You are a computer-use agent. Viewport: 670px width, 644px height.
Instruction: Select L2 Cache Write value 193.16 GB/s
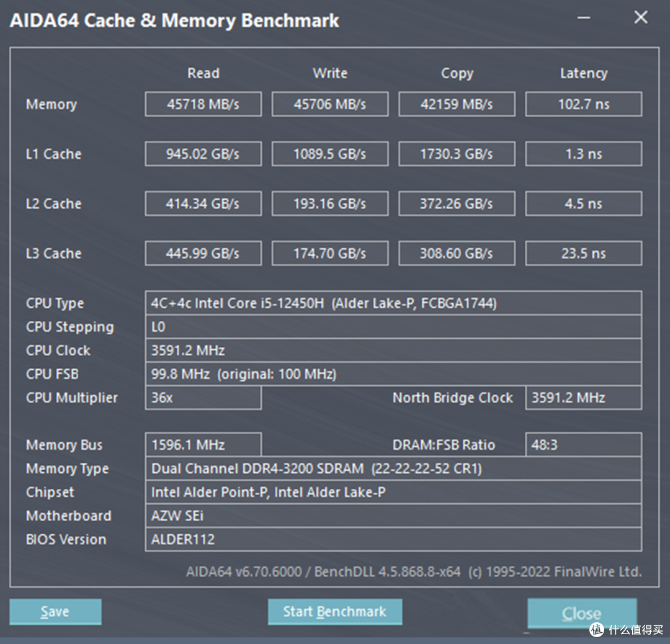point(330,203)
